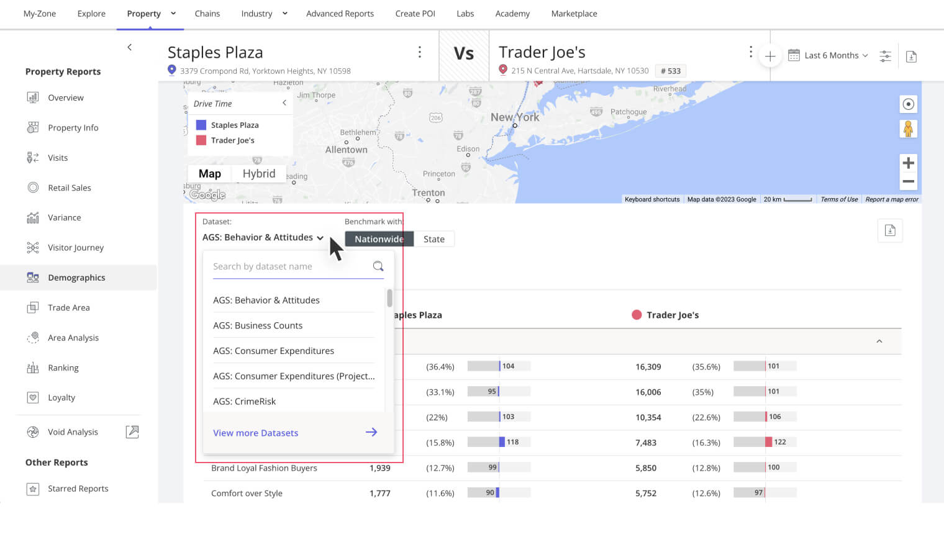Click the calendar icon by date range

(x=794, y=55)
